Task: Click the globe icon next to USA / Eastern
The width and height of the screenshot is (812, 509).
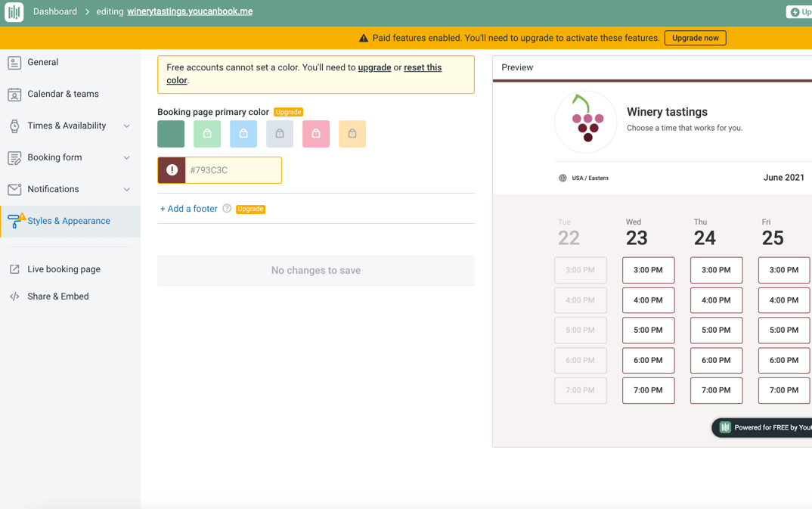Action: click(x=563, y=178)
